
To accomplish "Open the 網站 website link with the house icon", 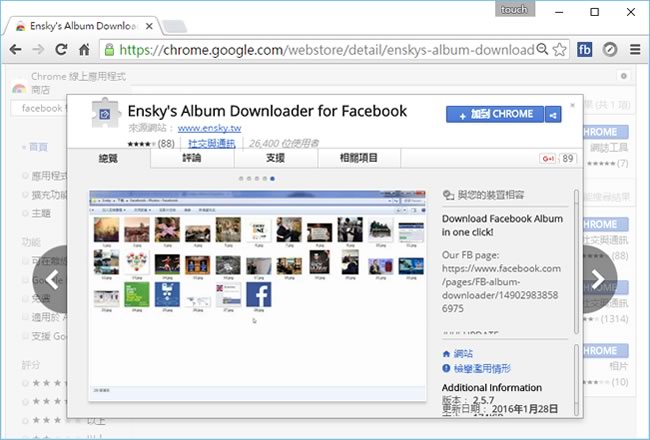I will (458, 354).
